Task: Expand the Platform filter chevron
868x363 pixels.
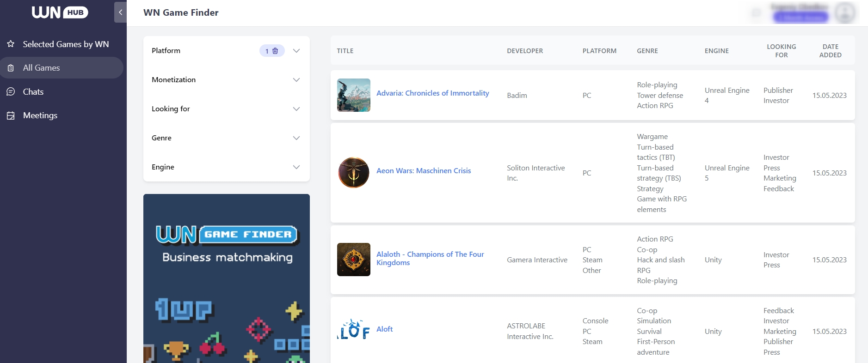Action: (296, 51)
